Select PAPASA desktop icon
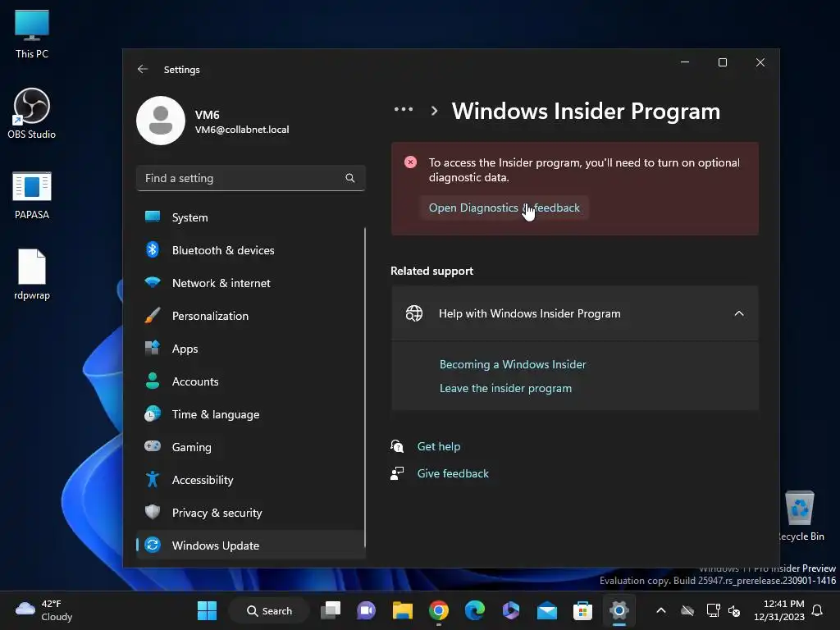840x630 pixels. [x=32, y=195]
